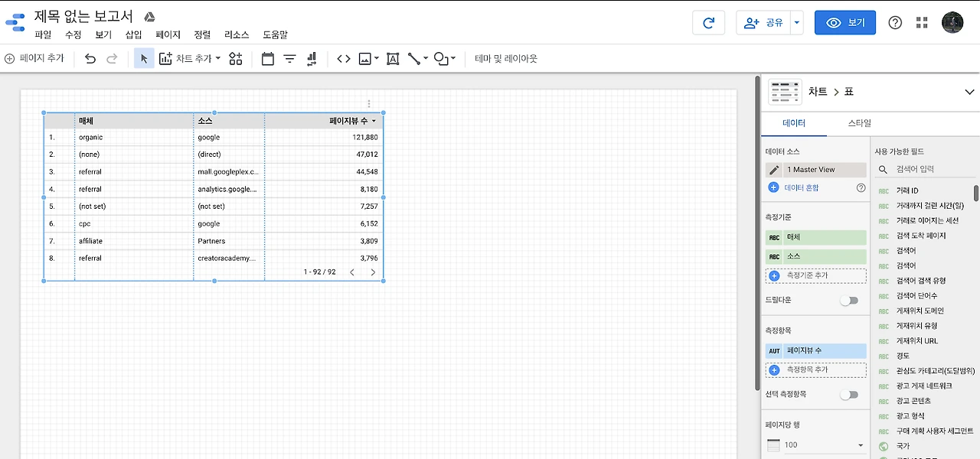Select the 소스 dimension chip
Image resolution: width=980 pixels, height=459 pixels.
816,257
